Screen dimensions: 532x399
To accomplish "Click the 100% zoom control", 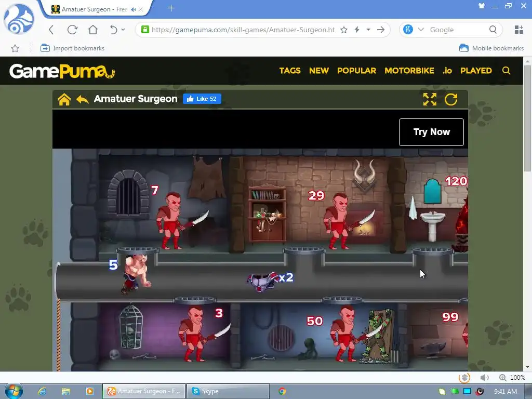I will pyautogui.click(x=512, y=377).
